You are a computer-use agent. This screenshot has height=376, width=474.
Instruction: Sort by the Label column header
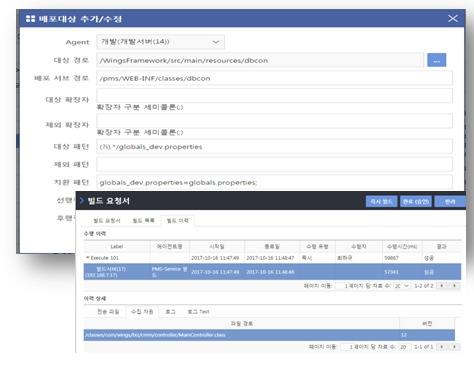[117, 247]
